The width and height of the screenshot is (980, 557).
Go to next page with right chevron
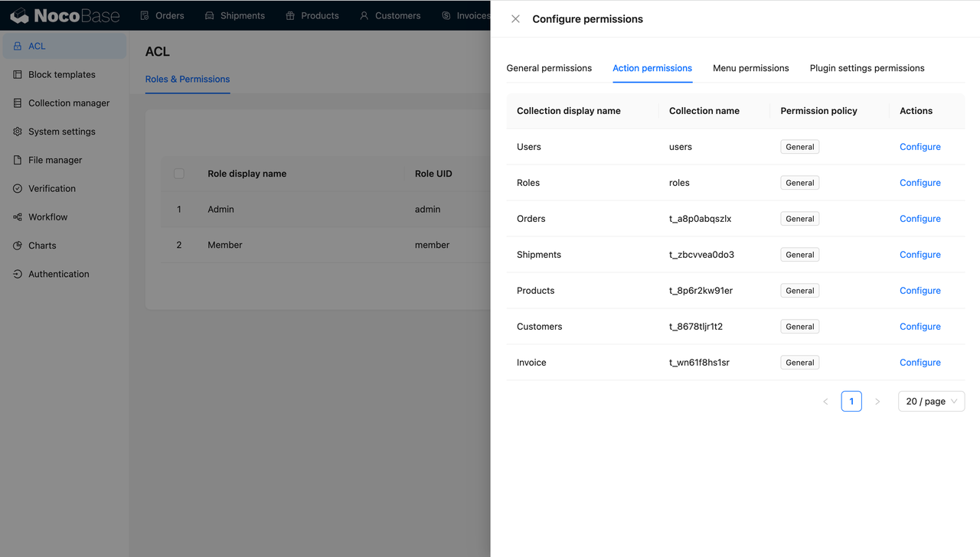pyautogui.click(x=877, y=401)
